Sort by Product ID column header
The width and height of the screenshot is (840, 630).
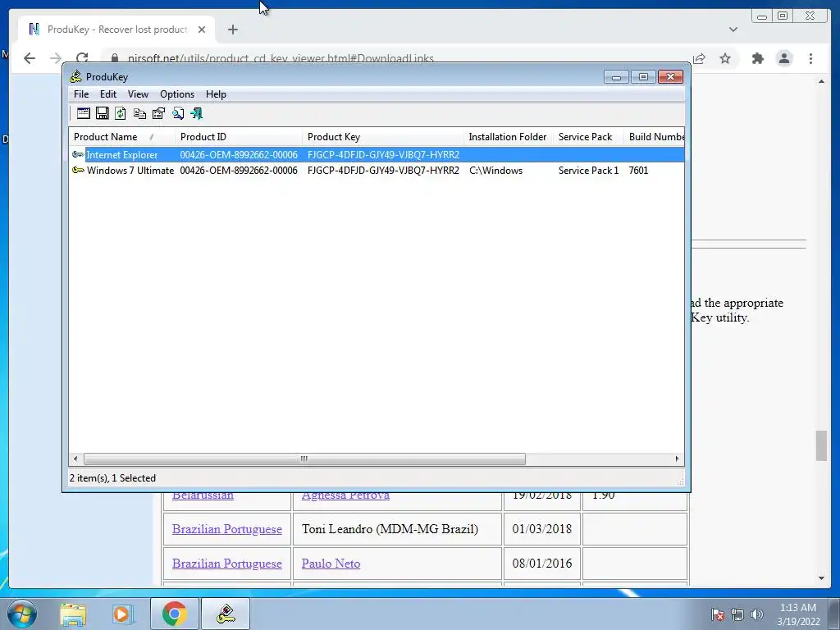(x=239, y=137)
